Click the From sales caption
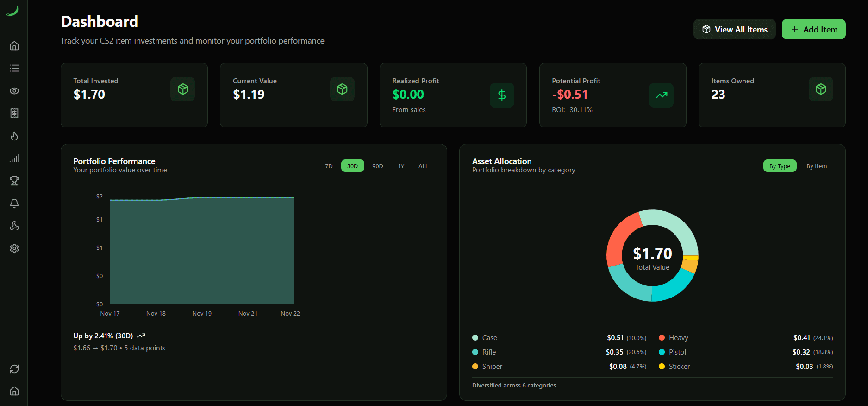This screenshot has width=868, height=406. pyautogui.click(x=409, y=110)
